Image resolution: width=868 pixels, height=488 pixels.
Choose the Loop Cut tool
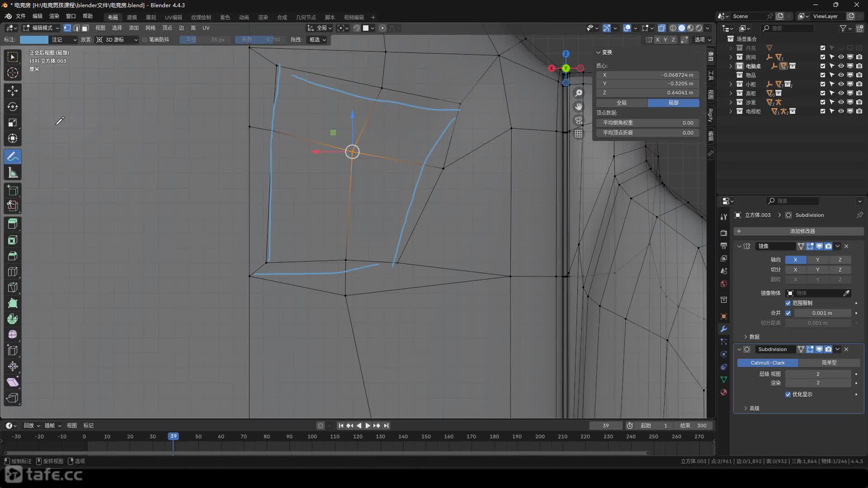13,272
